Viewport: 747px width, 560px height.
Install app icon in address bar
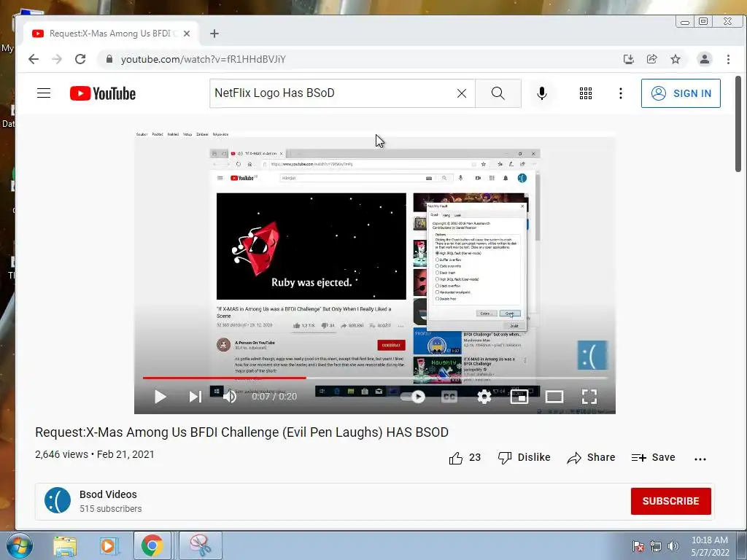click(628, 59)
